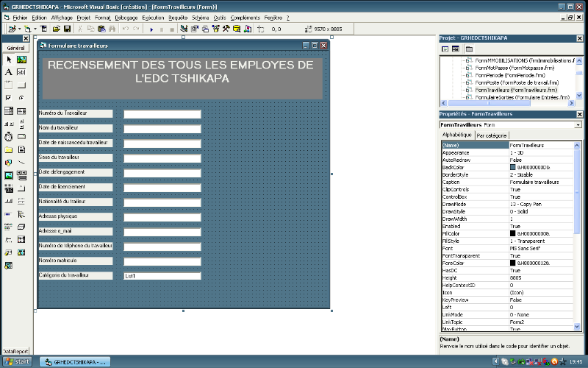Click the Save project toolbar icon
This screenshot has width=588, height=368.
click(x=68, y=29)
